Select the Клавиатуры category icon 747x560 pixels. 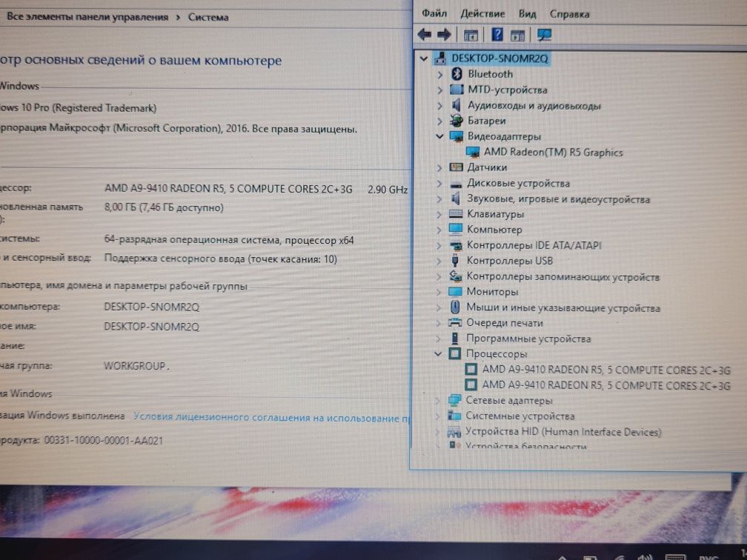456,214
